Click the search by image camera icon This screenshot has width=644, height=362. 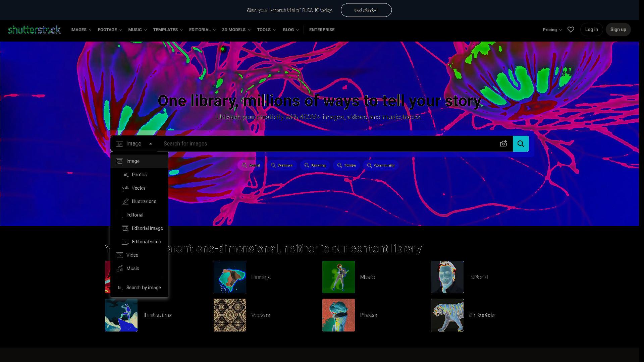(x=503, y=143)
